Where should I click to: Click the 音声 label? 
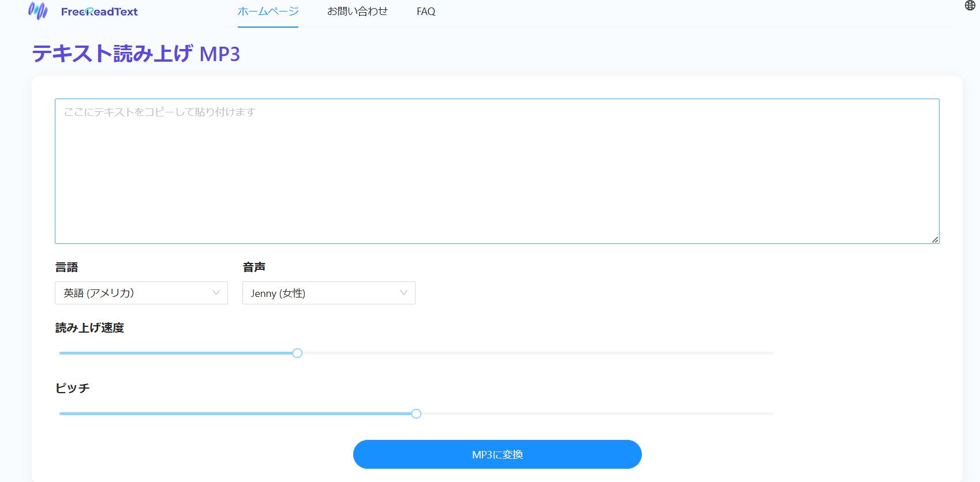[x=254, y=267]
